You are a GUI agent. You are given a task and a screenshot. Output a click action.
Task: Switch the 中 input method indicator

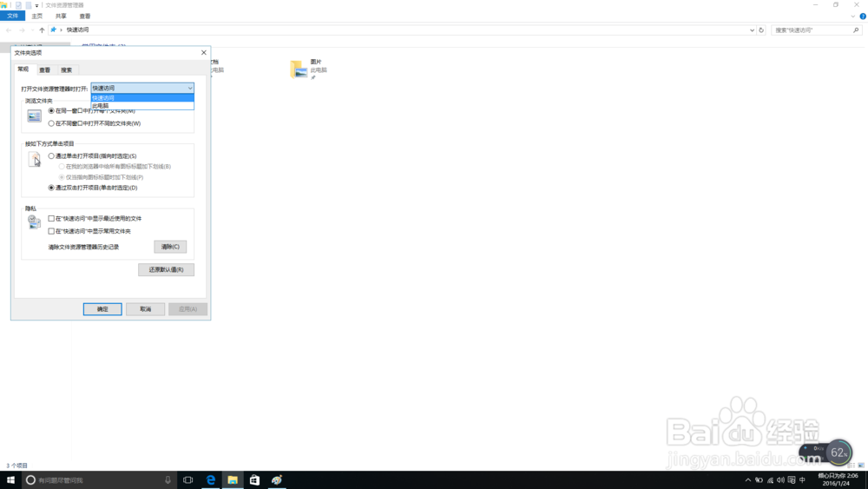coord(802,480)
